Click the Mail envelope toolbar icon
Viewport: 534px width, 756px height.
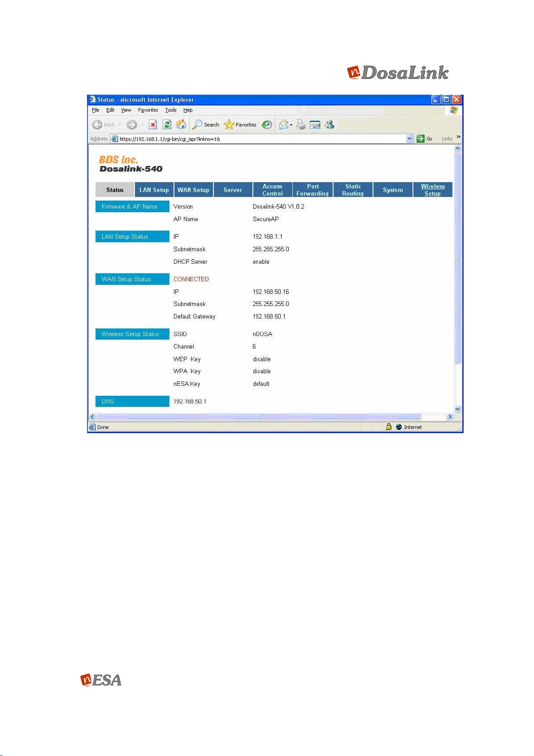[283, 125]
